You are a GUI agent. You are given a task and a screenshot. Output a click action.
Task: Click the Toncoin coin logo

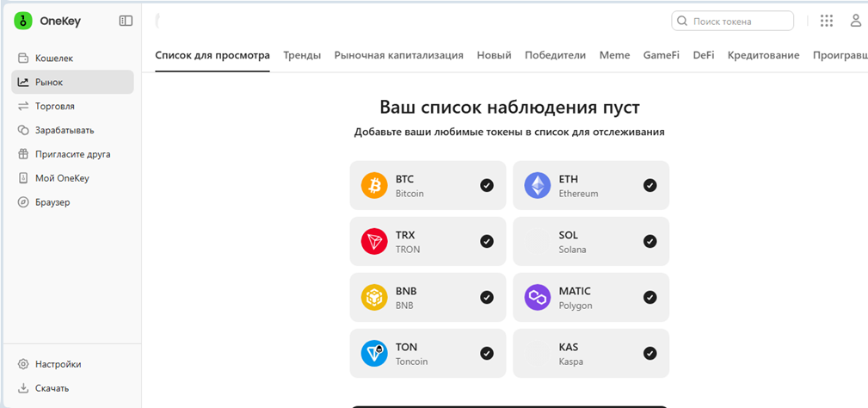[x=374, y=354]
